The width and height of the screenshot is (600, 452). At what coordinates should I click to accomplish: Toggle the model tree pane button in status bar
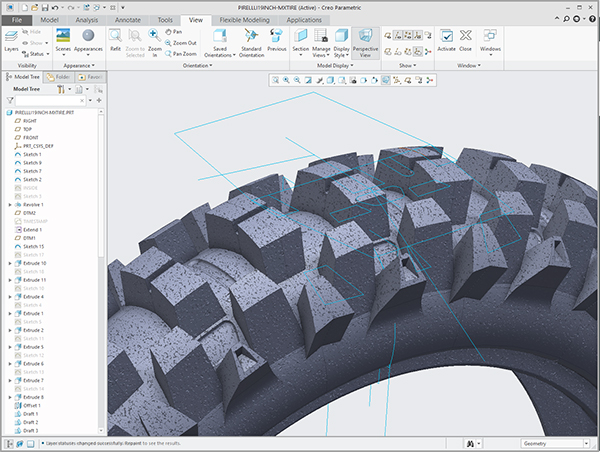pos(9,444)
